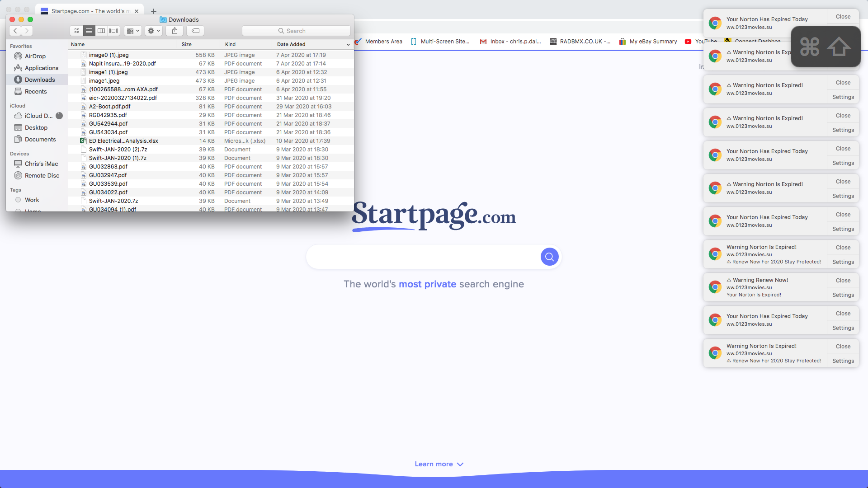This screenshot has height=488, width=868.
Task: Click the PDF icon next to GU543034.pdf
Action: coord(84,132)
